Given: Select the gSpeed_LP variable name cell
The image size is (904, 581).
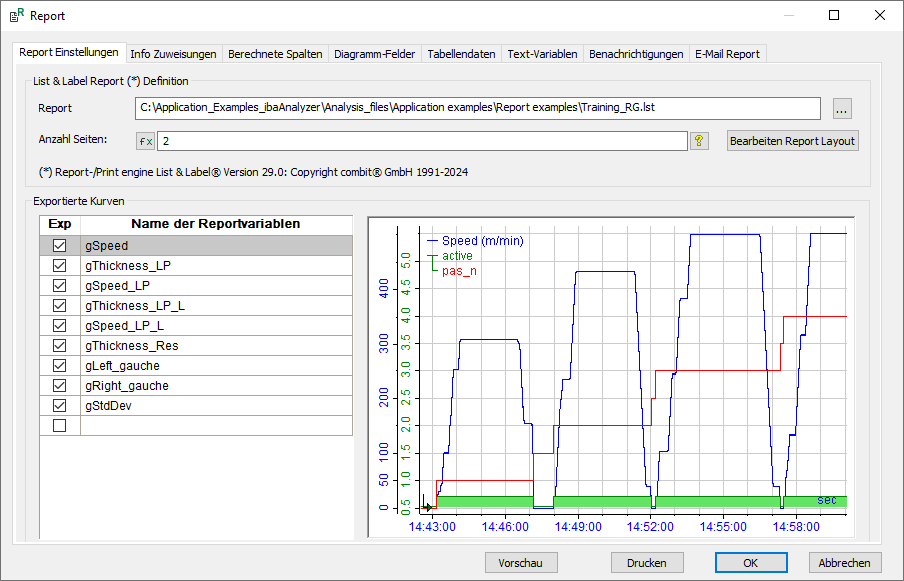Looking at the screenshot, I should coord(216,285).
